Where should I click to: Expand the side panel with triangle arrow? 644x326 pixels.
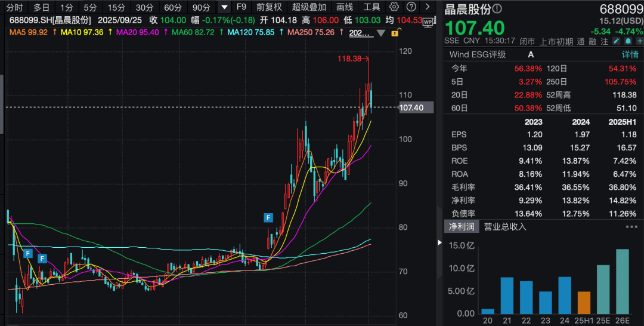441,243
